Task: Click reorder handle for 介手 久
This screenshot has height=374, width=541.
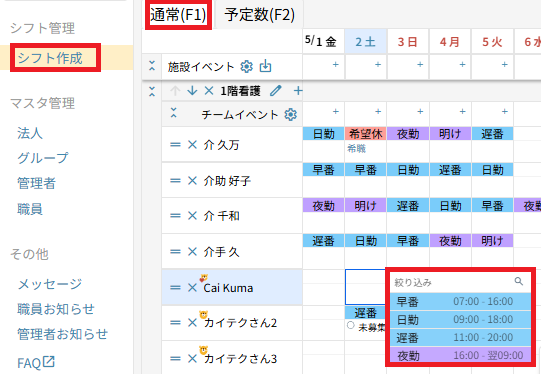Action: [175, 252]
